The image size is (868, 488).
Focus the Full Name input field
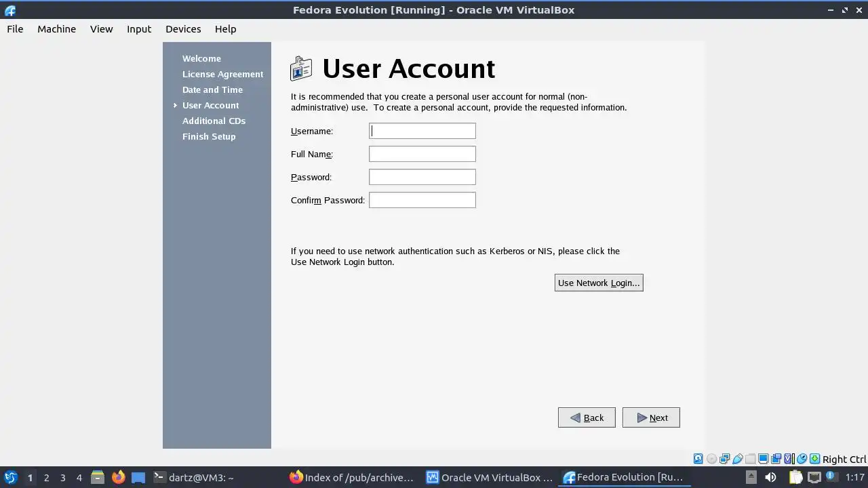click(x=422, y=154)
